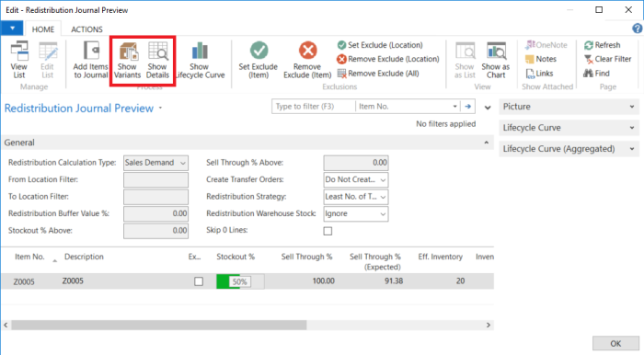The height and width of the screenshot is (355, 644).
Task: Click Refresh in the Page group
Action: [602, 45]
